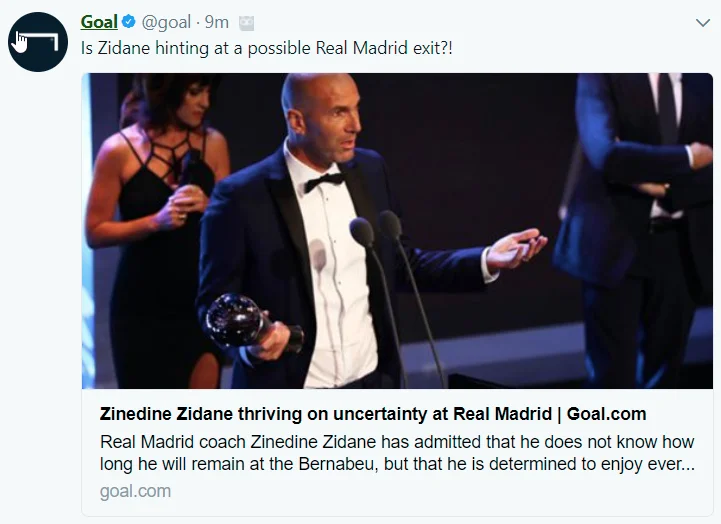This screenshot has height=524, width=721.
Task: Open the 9m timestamp link
Action: click(216, 21)
